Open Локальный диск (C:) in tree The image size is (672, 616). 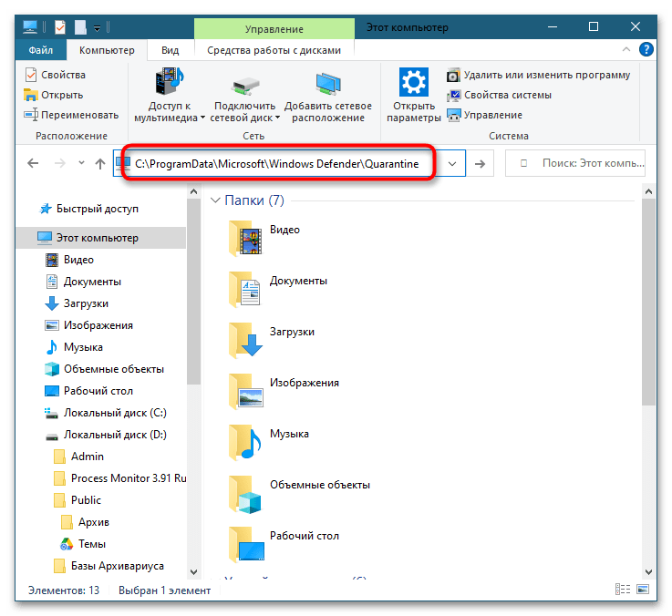coord(106,413)
